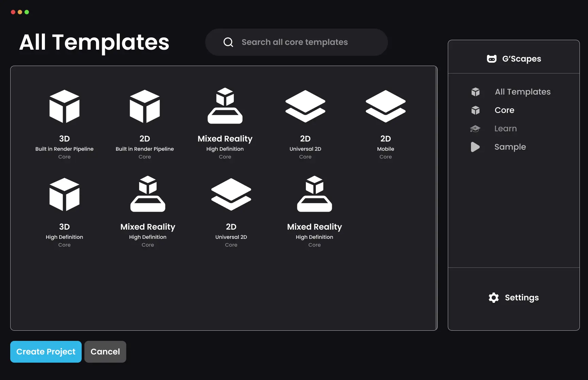The image size is (588, 380).
Task: Click the Cancel button
Action: [x=105, y=352]
